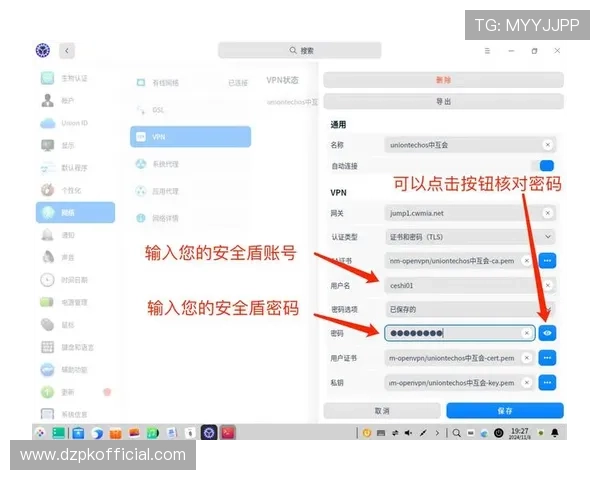Clear the 私钥 private key field
The width and height of the screenshot is (600, 480).
pos(527,382)
